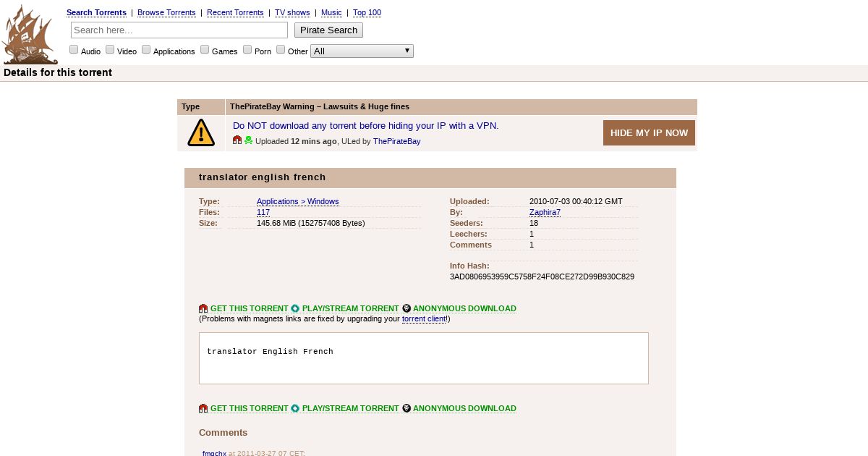Go to TV shows section
The height and width of the screenshot is (456, 868).
point(292,12)
